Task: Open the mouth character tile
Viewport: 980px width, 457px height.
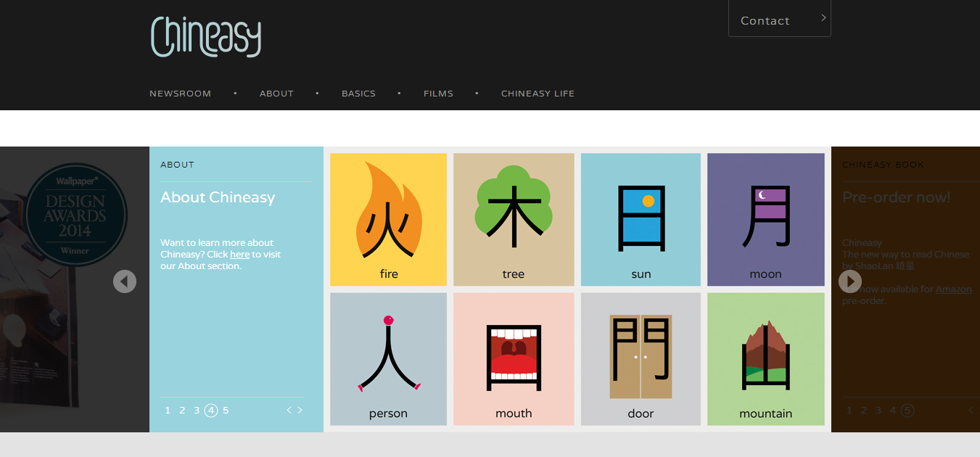Action: click(514, 359)
